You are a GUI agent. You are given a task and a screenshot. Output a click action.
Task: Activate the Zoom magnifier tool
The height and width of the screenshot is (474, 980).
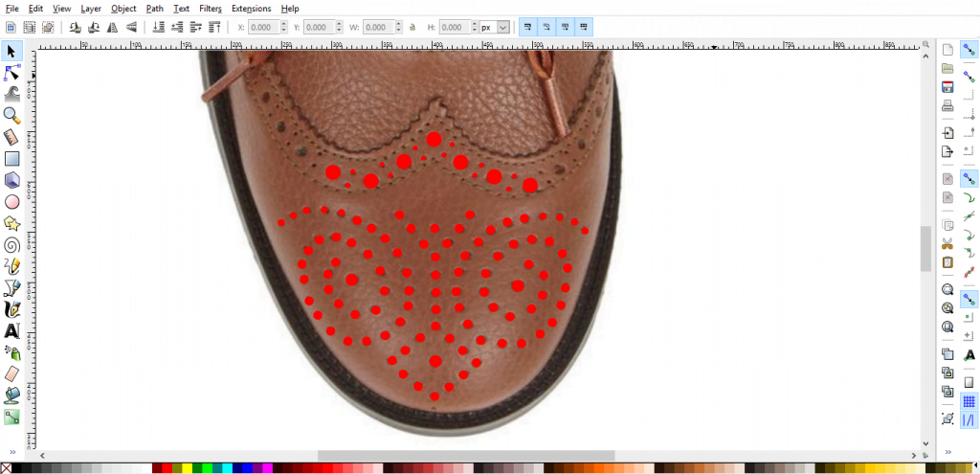click(11, 115)
